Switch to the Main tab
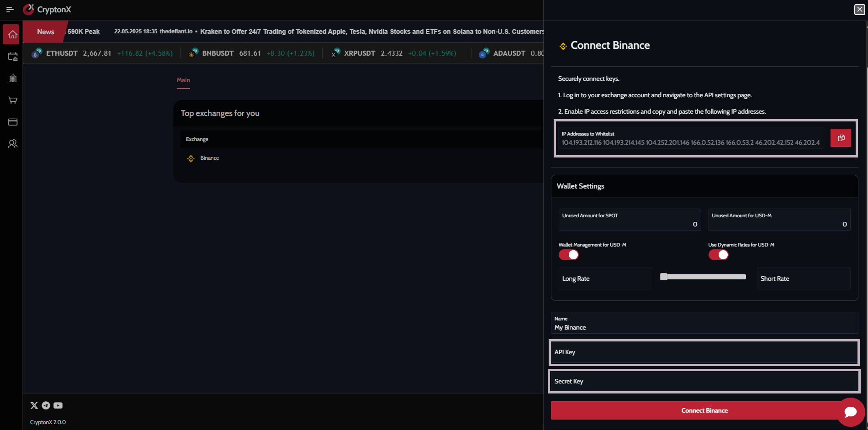 pos(183,80)
